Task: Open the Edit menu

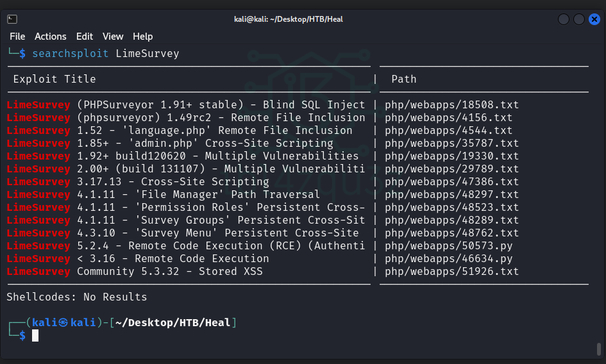Action: (x=85, y=37)
